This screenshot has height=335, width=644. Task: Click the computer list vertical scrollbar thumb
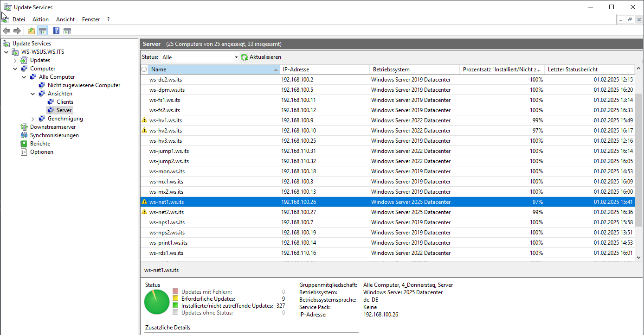tap(639, 160)
